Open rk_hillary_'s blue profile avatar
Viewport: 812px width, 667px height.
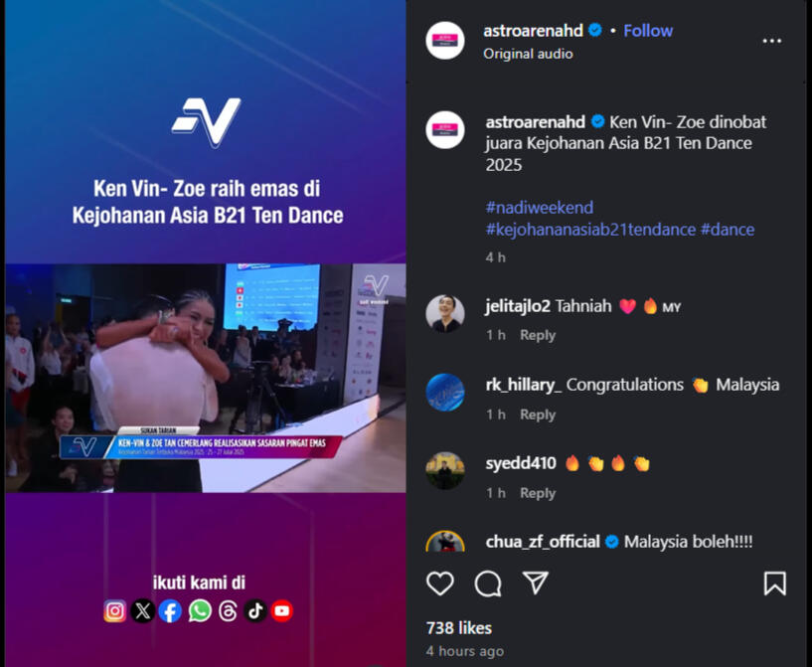[445, 393]
